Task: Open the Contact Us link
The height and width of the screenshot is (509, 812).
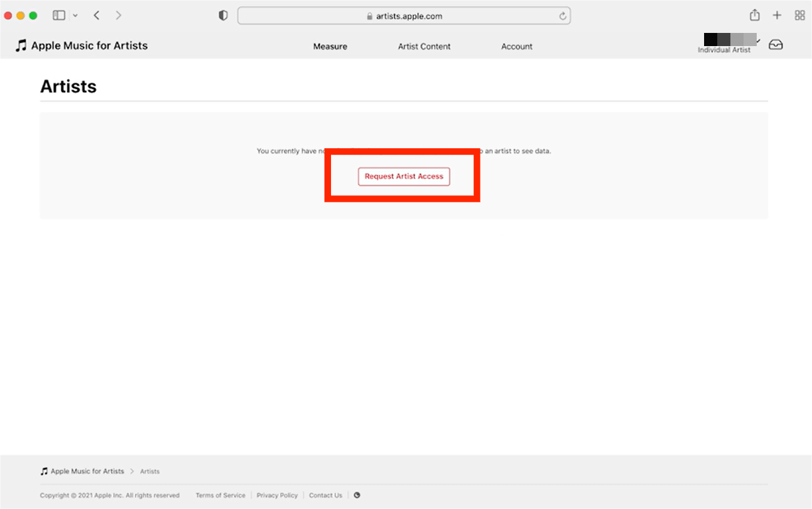Action: pyautogui.click(x=326, y=495)
